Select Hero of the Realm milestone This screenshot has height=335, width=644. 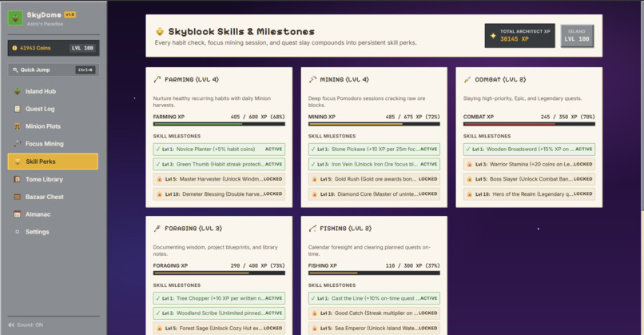(x=529, y=194)
